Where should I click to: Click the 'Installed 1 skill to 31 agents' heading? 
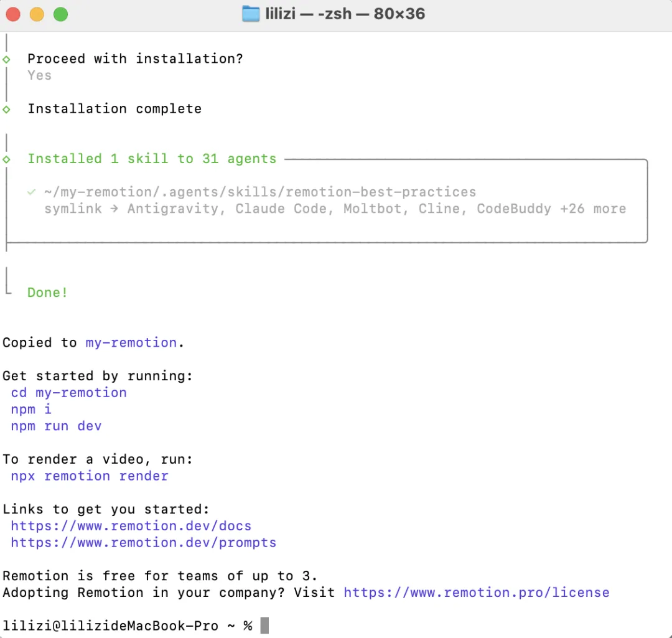point(152,159)
